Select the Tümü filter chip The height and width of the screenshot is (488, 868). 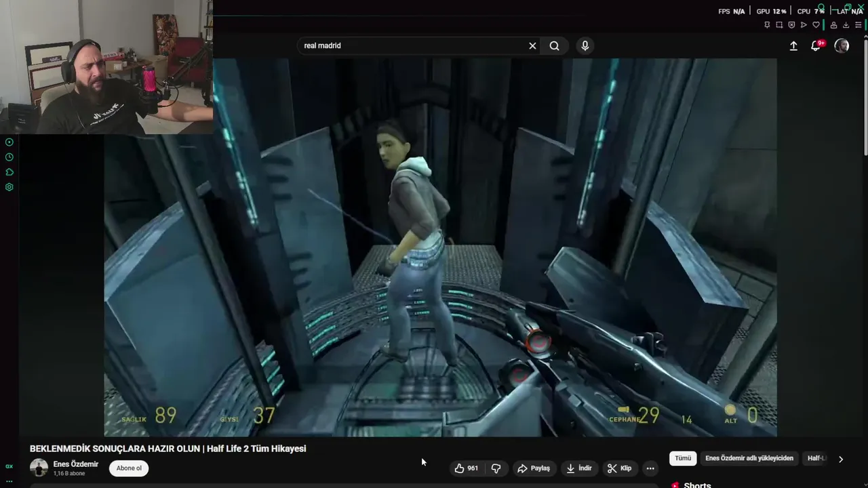click(x=683, y=459)
